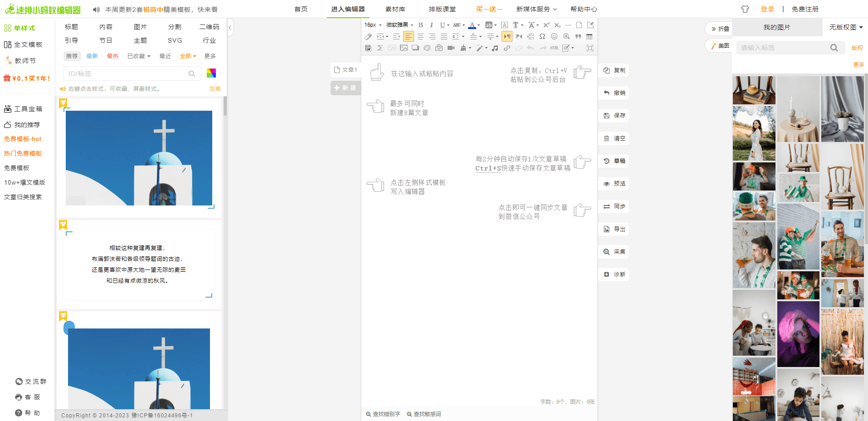Click the 预览 preview button
868x421 pixels.
613,183
